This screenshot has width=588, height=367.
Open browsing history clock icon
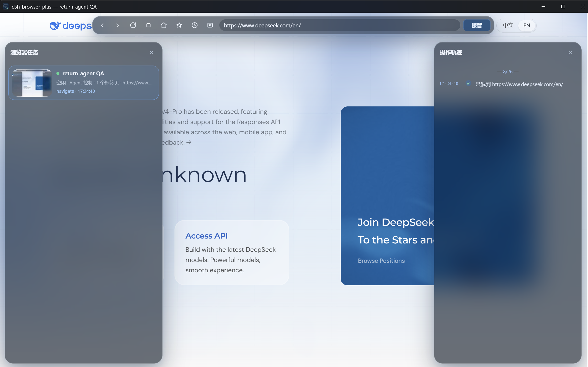(x=195, y=25)
